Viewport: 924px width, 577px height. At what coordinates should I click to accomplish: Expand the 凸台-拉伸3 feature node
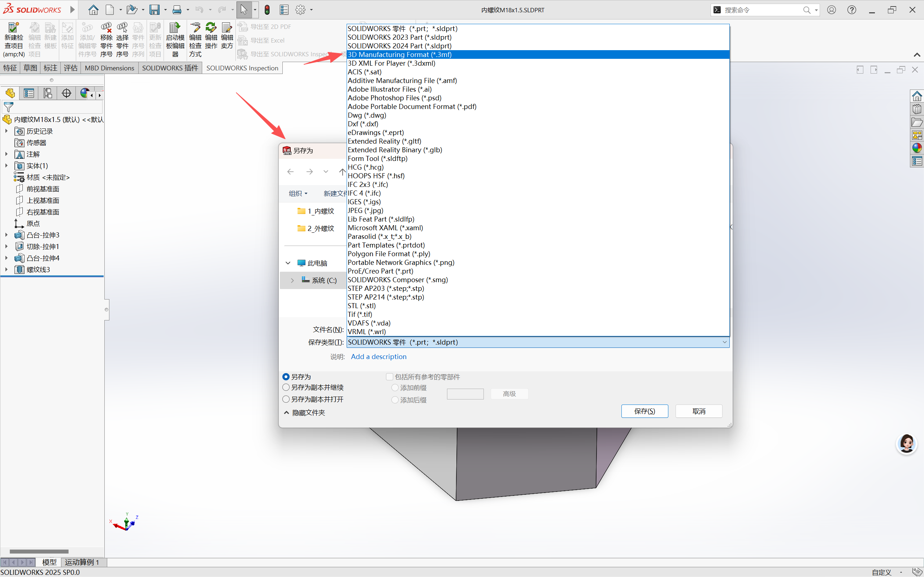[x=6, y=235]
